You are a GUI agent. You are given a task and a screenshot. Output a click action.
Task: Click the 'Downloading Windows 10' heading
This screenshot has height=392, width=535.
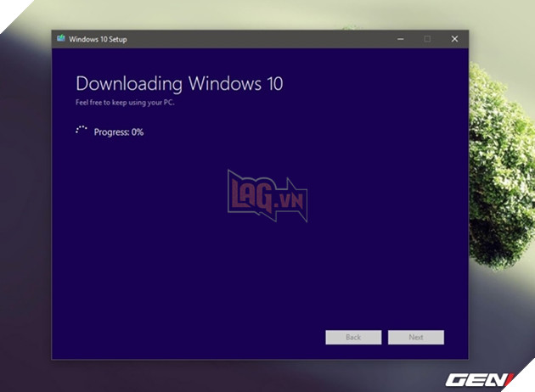tap(179, 84)
